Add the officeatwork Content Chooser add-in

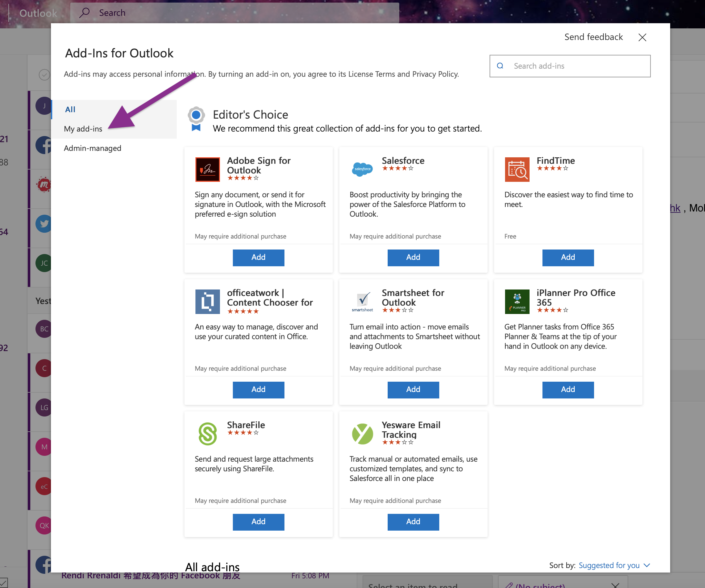click(259, 390)
